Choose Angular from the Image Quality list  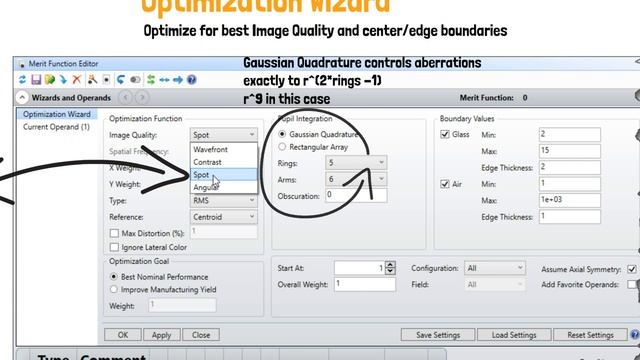[x=224, y=187]
